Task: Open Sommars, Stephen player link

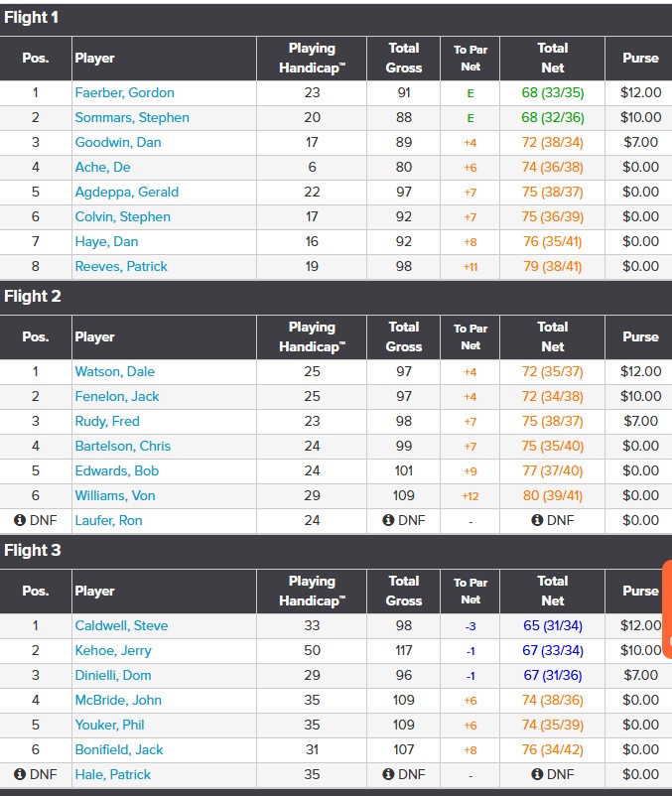Action: (132, 117)
